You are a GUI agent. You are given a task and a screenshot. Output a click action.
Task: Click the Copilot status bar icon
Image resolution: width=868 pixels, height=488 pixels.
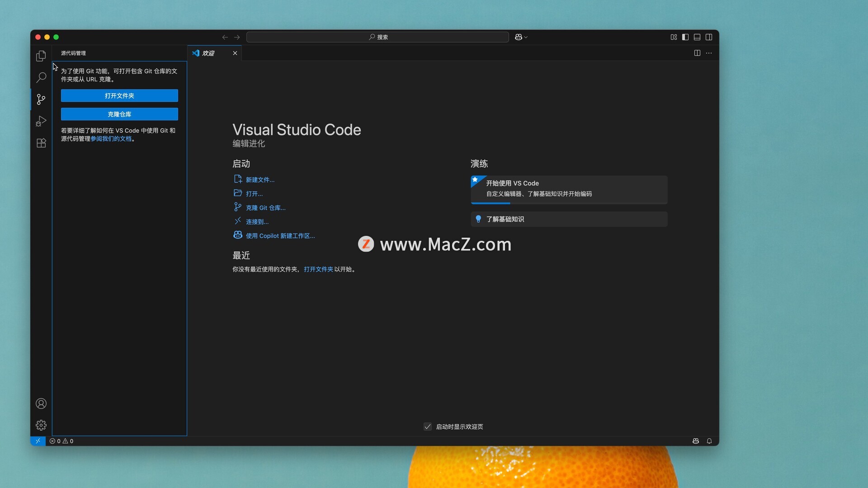[696, 441]
